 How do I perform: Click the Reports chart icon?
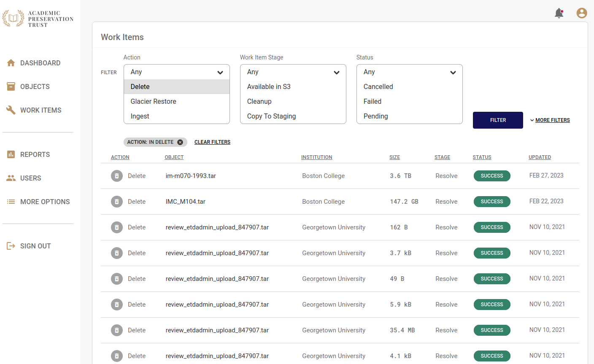click(x=11, y=154)
